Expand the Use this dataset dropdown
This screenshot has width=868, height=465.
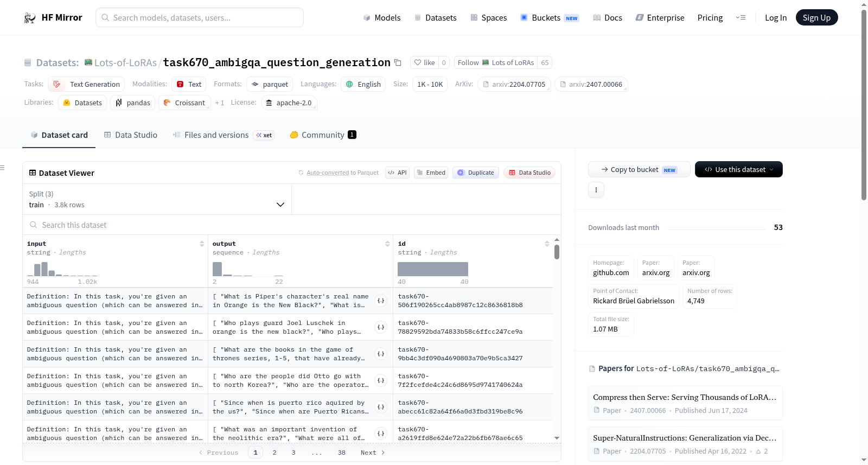click(x=739, y=169)
